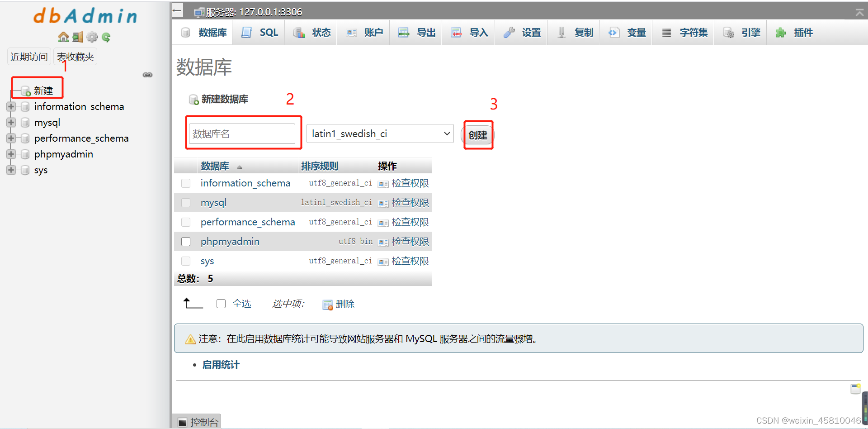
Task: Click the warning triangle icon in notice
Action: click(x=190, y=339)
